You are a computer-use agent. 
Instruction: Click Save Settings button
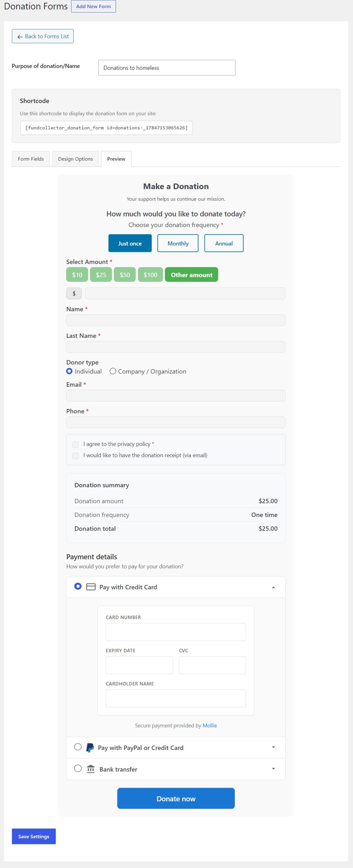click(34, 836)
